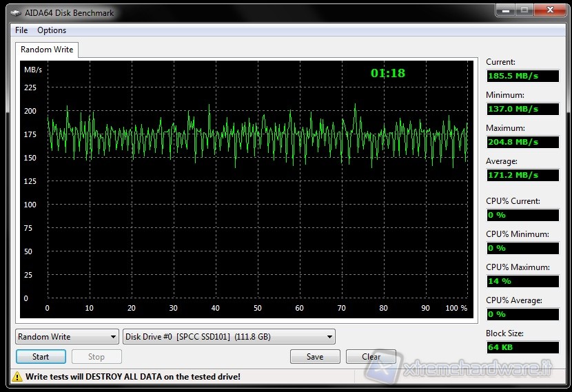
Task: Maximize the AIDA64 Disk Benchmark window
Action: 524,10
